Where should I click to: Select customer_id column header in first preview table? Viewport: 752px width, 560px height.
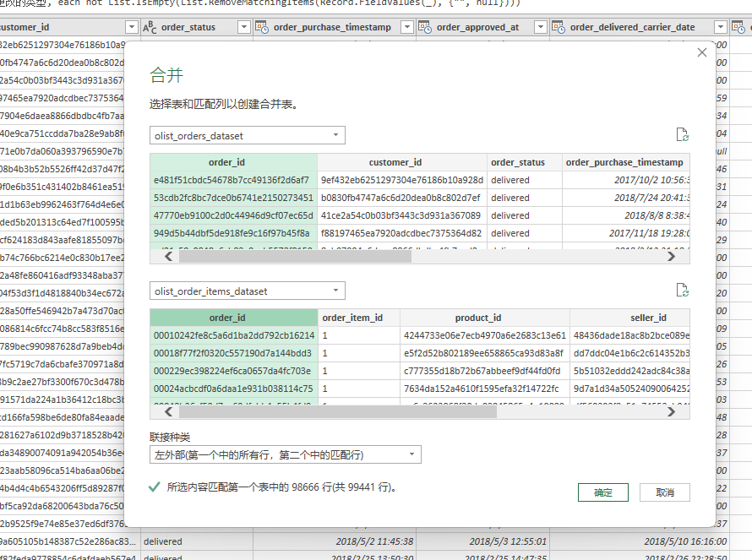click(x=402, y=162)
